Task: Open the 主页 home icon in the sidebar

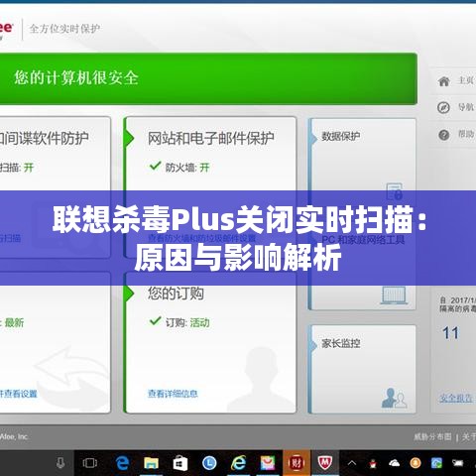Action: click(x=444, y=81)
